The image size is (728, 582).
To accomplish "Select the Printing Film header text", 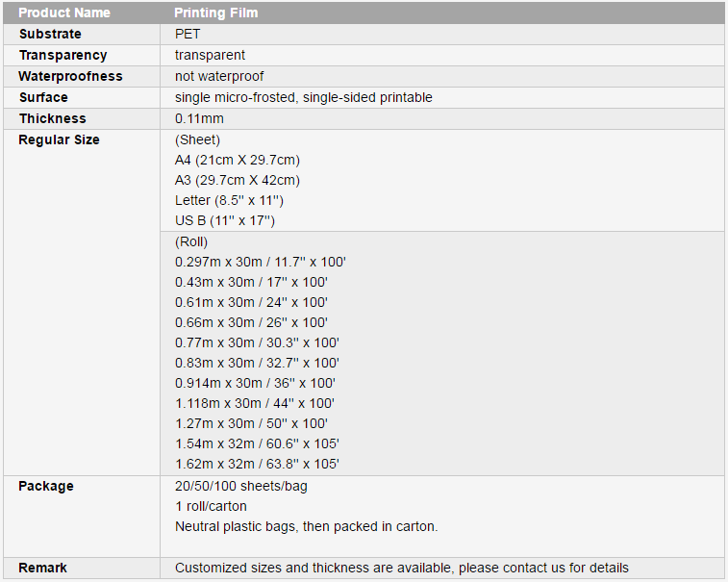I will (x=215, y=13).
